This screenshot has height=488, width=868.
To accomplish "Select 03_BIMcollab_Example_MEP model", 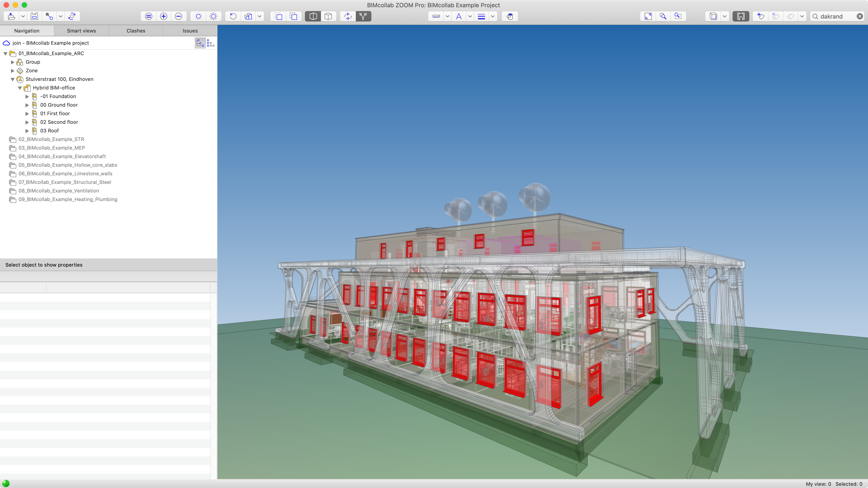I will [x=52, y=148].
